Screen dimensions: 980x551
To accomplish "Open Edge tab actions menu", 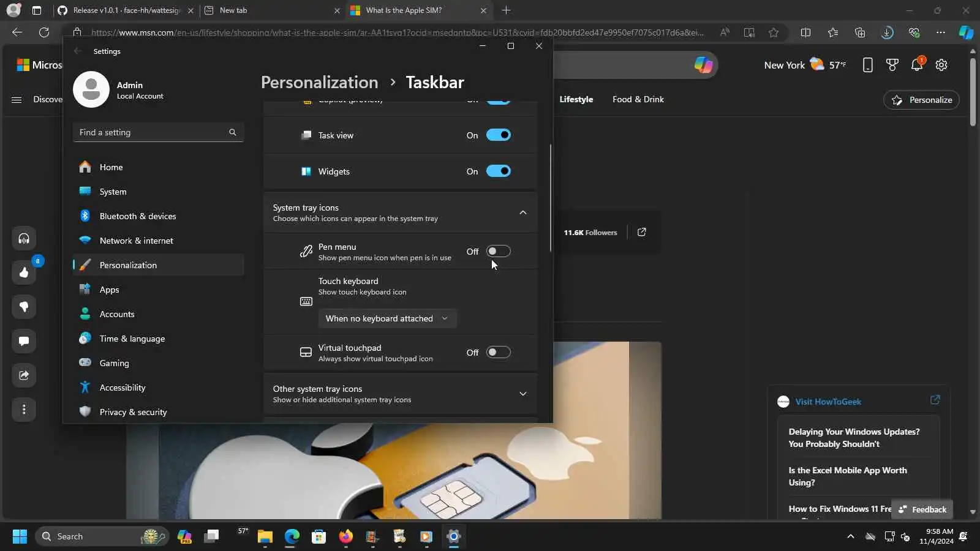I will pos(37,10).
